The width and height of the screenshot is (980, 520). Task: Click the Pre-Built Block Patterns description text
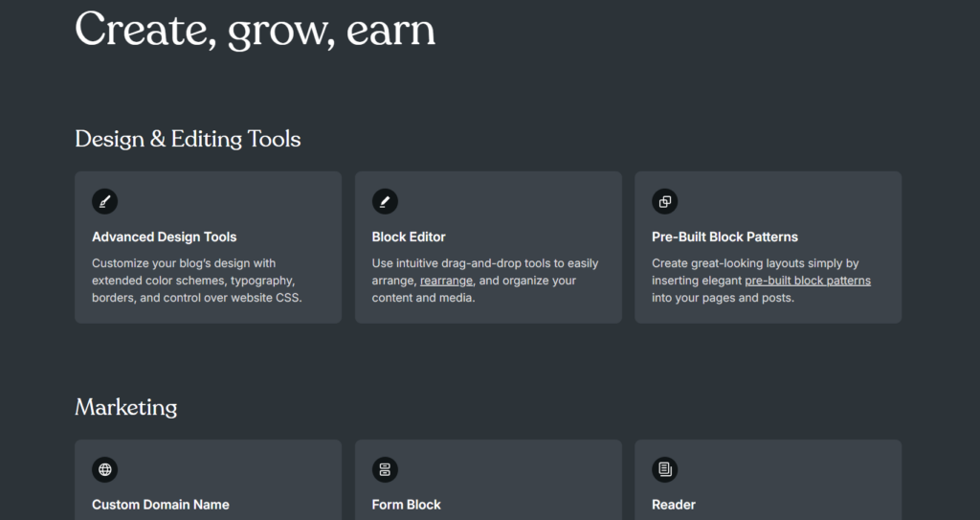pyautogui.click(x=761, y=281)
